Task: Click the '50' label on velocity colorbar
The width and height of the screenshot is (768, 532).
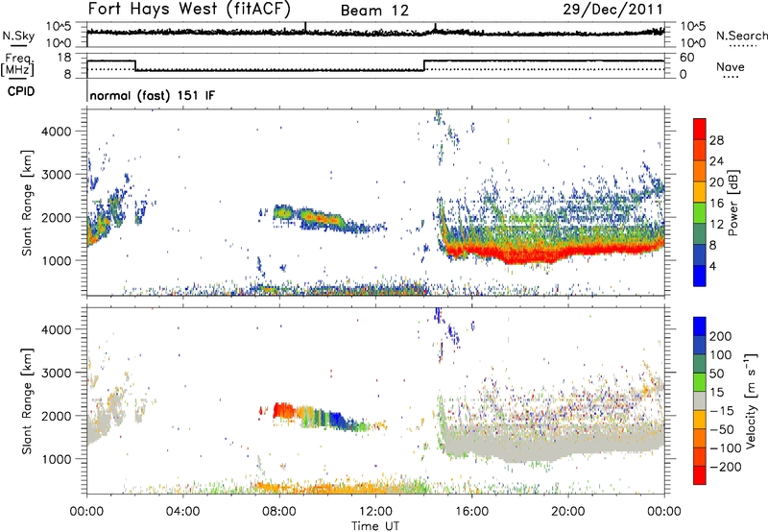Action: pos(716,374)
